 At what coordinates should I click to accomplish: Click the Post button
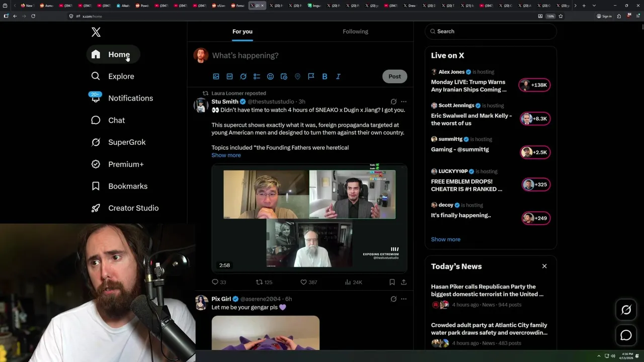tap(394, 76)
